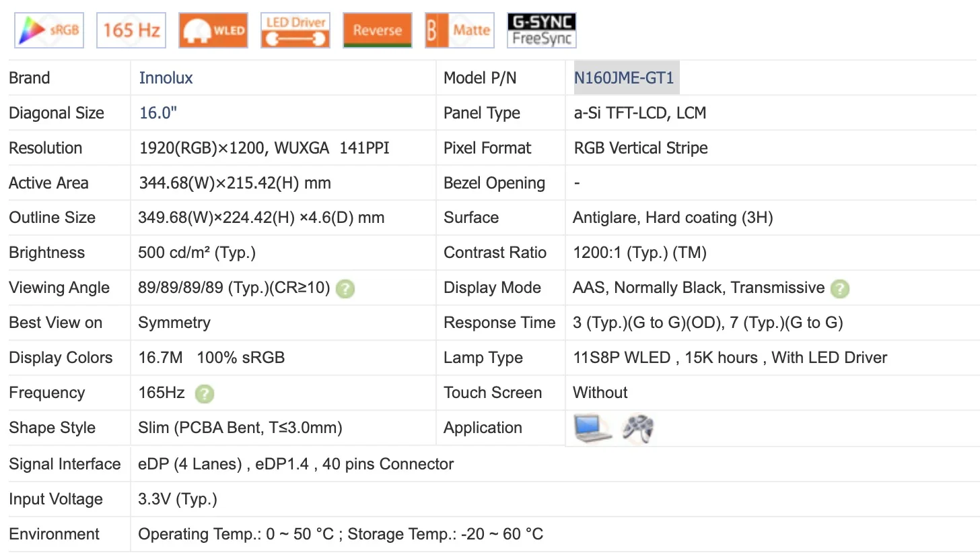Screen dimensions: 980x559
Task: Click the lamp type value 11S8P WLED
Action: click(x=622, y=358)
